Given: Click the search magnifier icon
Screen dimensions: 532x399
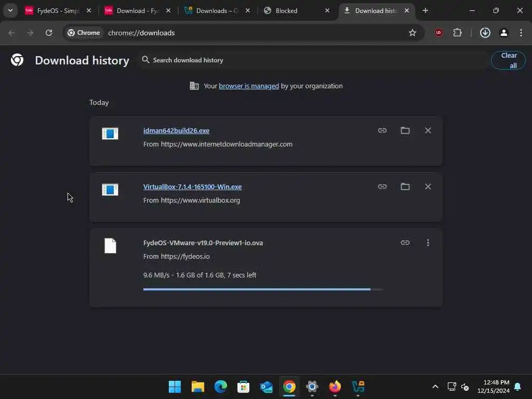Looking at the screenshot, I should point(145,60).
